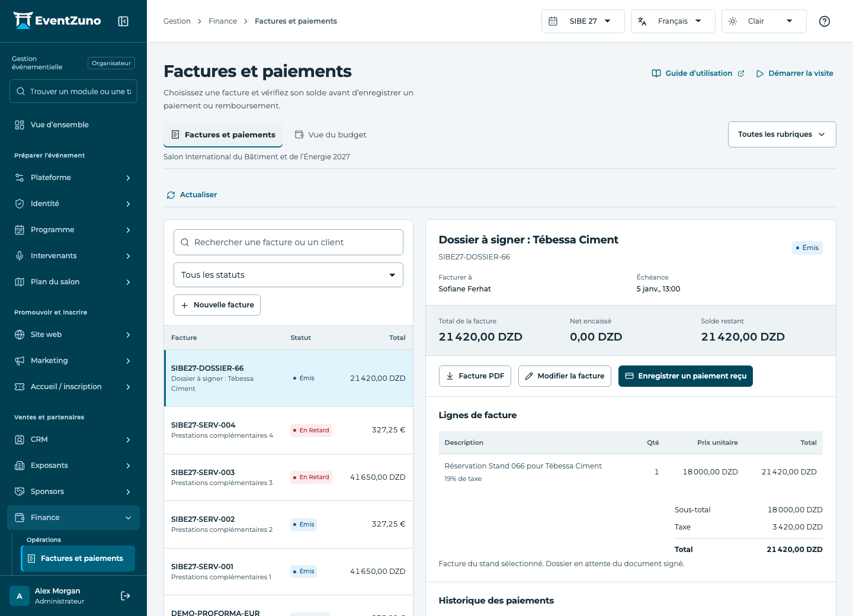
Task: Click the EventZuno logo
Action: (57, 21)
